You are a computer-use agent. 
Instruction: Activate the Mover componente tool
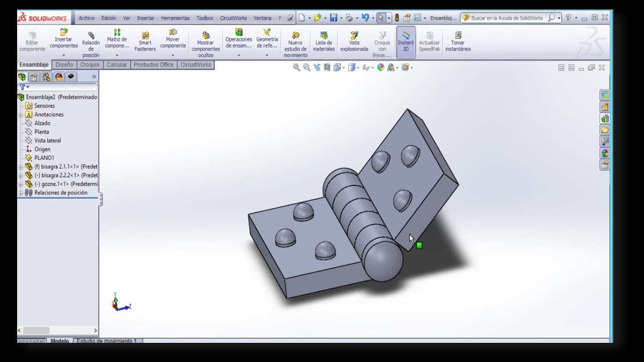click(x=173, y=39)
